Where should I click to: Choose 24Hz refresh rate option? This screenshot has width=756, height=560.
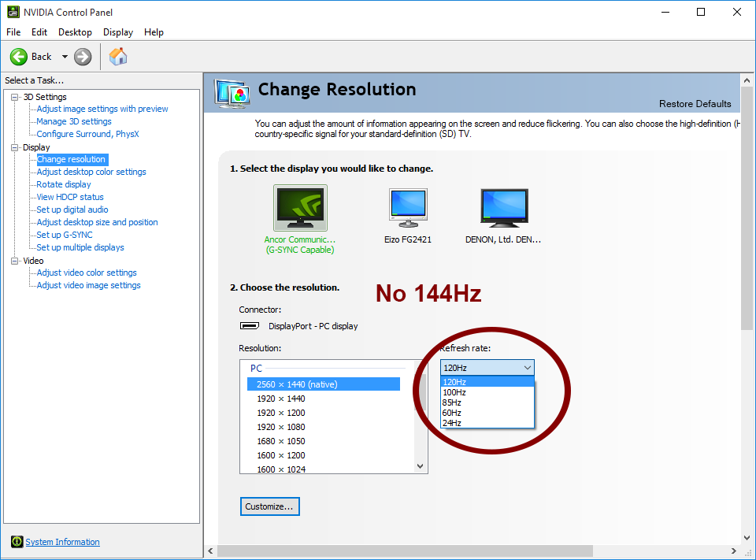pyautogui.click(x=487, y=422)
